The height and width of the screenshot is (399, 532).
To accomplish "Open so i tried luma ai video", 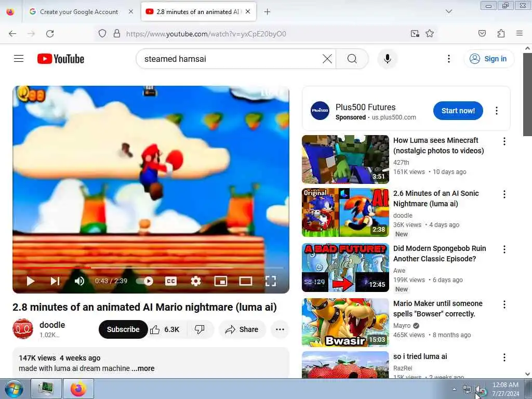I will coord(420,356).
